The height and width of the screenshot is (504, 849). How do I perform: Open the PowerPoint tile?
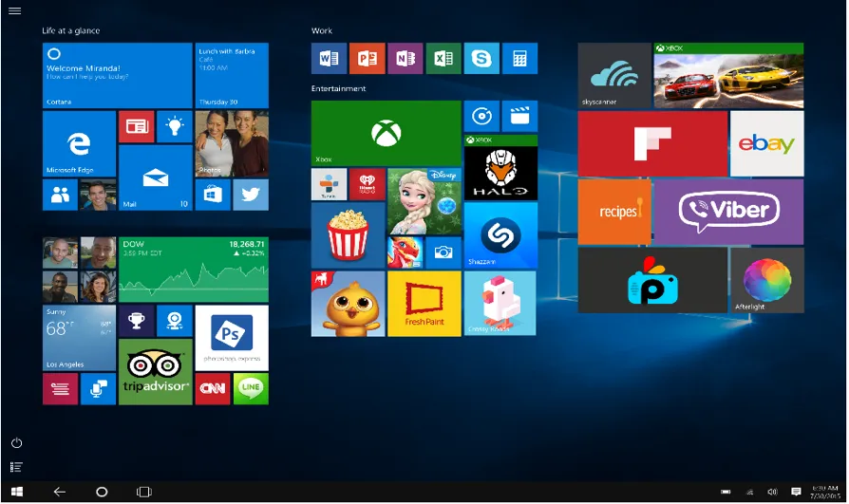click(368, 59)
